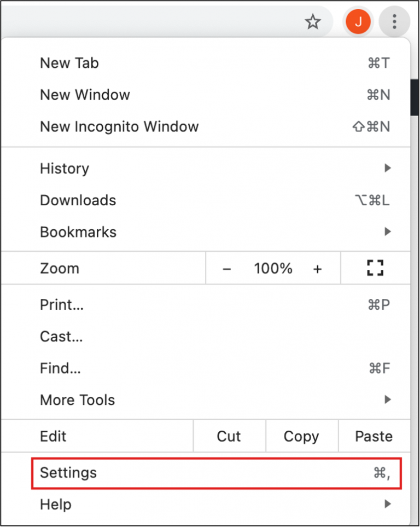This screenshot has width=420, height=527.
Task: Click the Cut button
Action: (x=229, y=436)
